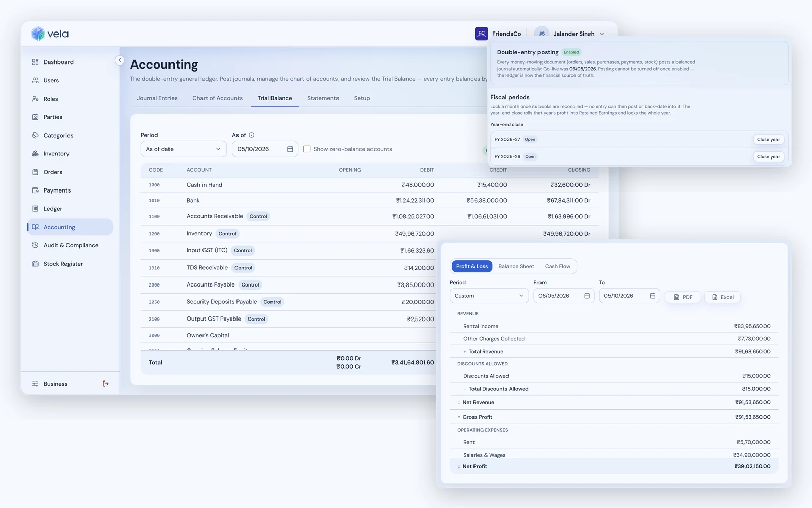Switch to Chart of Accounts tab
Image resolution: width=812 pixels, height=508 pixels.
click(217, 98)
